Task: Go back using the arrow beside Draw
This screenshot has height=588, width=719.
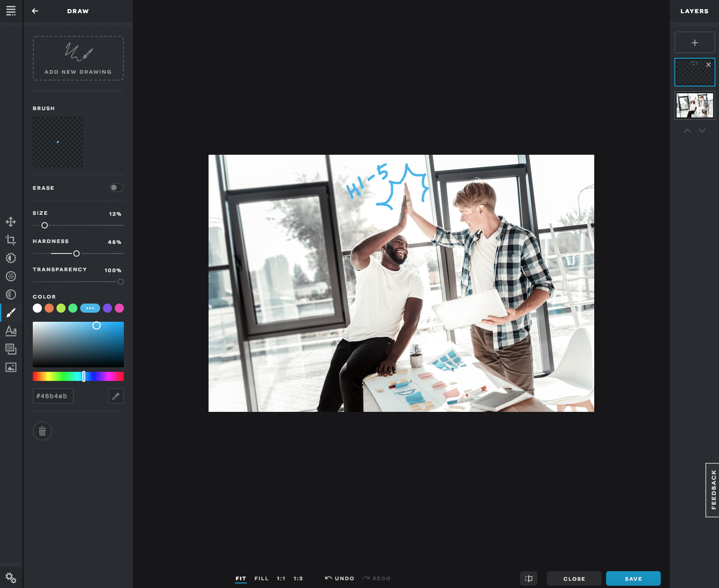Action: point(35,11)
